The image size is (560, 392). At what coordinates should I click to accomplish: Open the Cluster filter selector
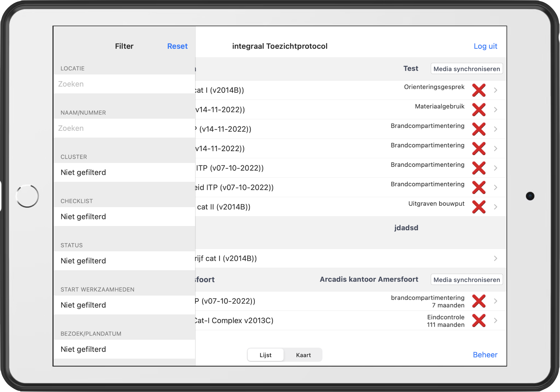coord(124,172)
